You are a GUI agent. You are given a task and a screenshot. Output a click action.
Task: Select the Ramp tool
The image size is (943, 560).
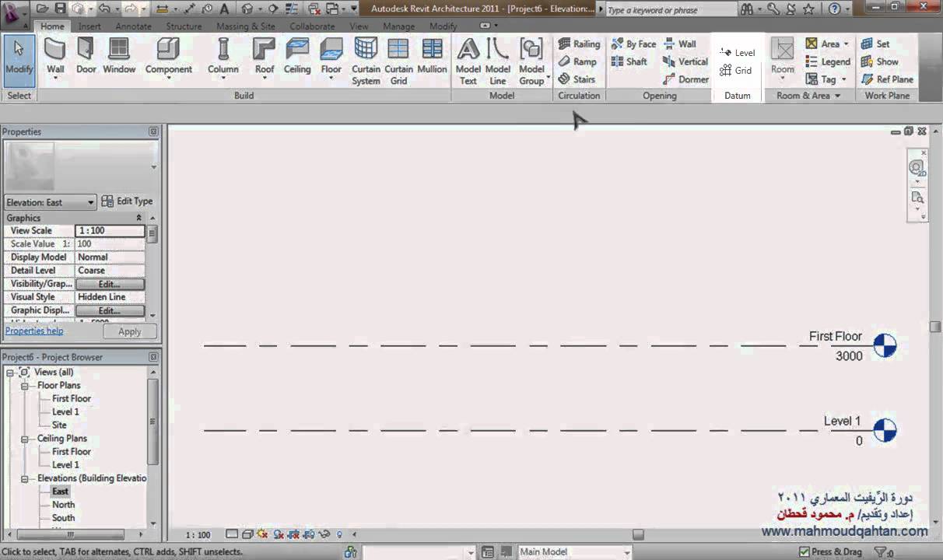578,61
